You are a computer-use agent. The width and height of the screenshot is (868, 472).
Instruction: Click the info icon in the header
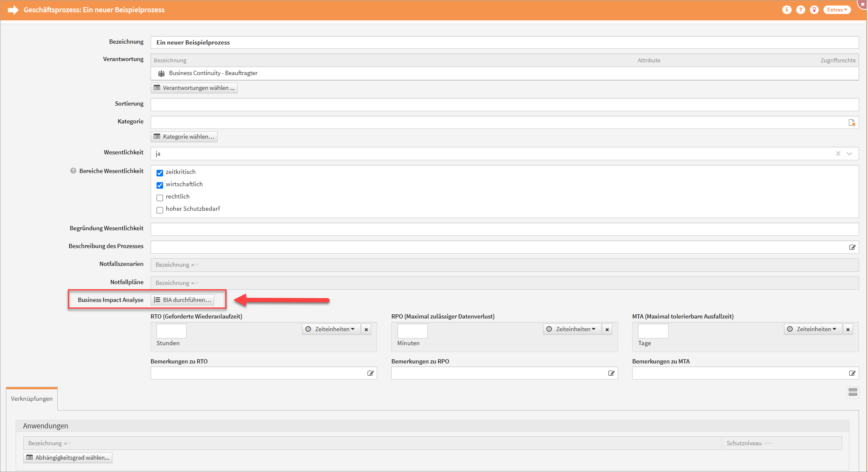click(787, 10)
